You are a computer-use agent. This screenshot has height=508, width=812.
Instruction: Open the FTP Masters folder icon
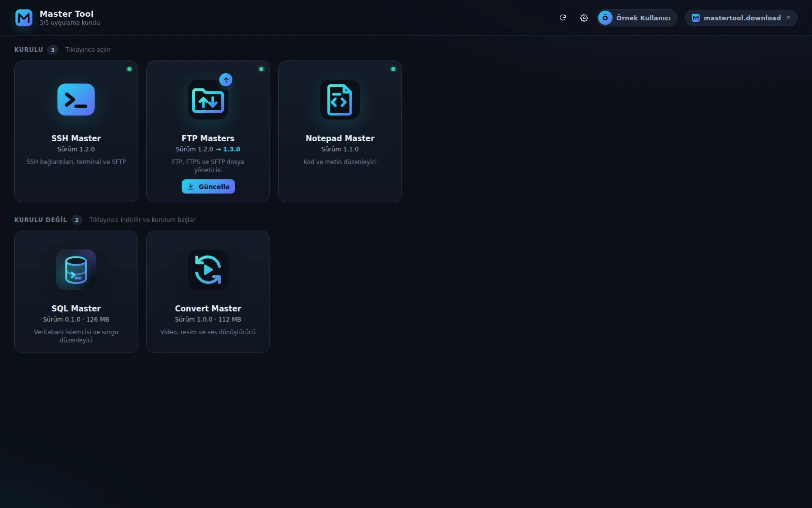pos(208,100)
